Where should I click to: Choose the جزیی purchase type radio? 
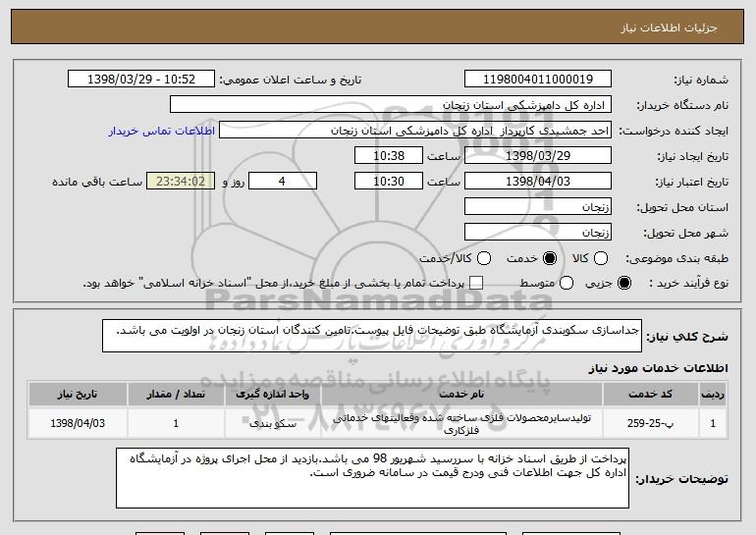(623, 283)
